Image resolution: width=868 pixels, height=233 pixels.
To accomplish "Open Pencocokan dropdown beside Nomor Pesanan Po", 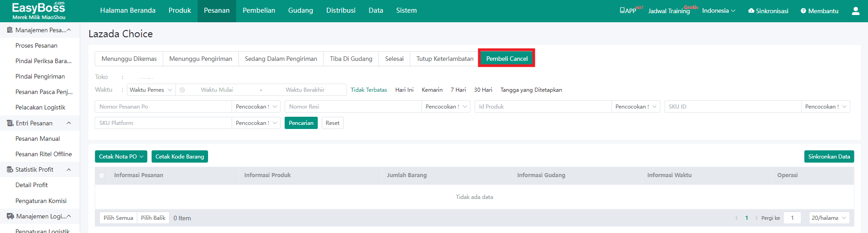I will (256, 107).
